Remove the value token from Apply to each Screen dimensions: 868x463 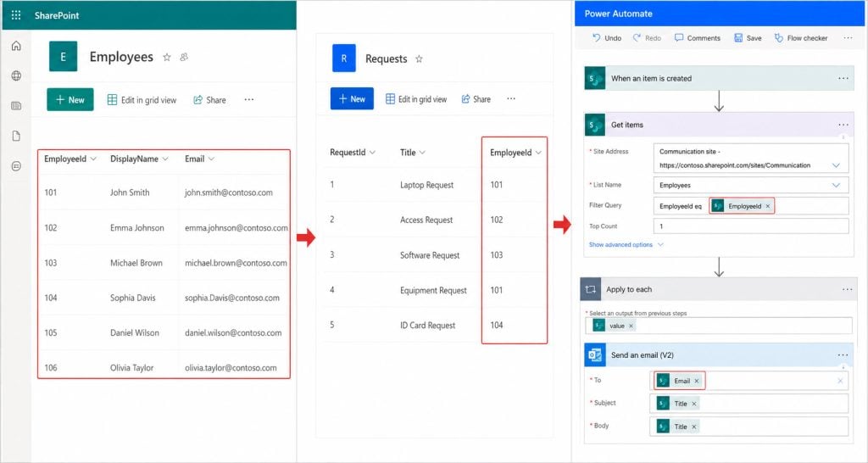click(x=631, y=326)
